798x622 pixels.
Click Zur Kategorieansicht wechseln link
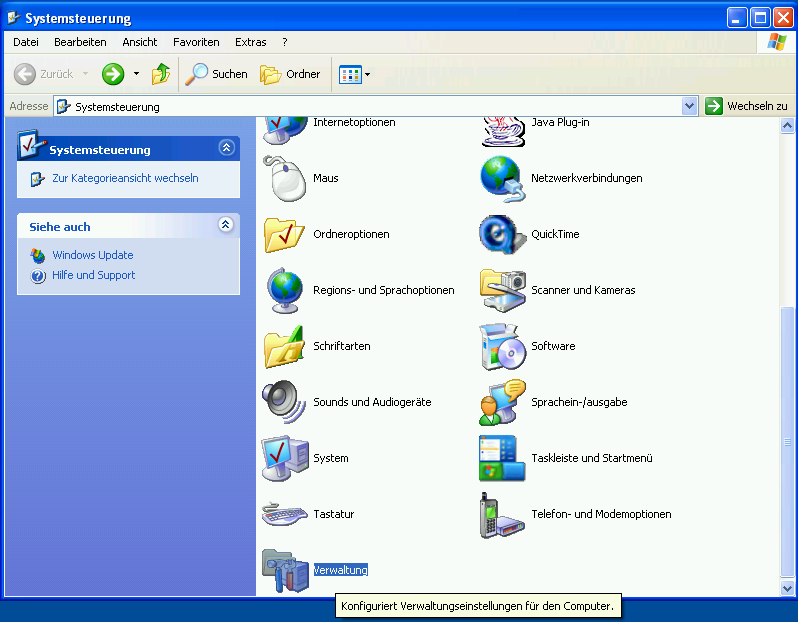[x=125, y=178]
